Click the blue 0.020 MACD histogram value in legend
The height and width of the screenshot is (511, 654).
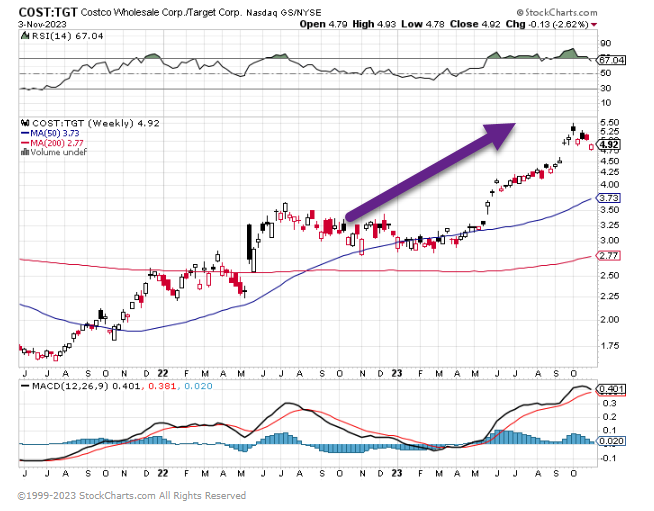198,386
